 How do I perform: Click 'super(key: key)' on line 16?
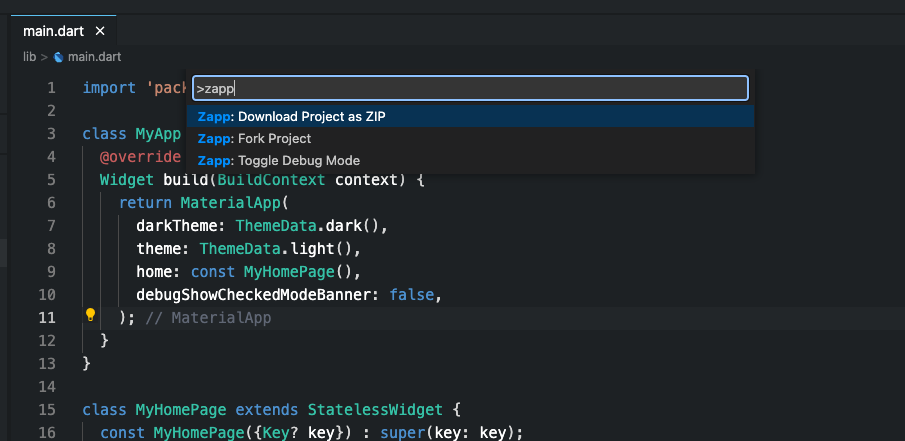tap(447, 433)
